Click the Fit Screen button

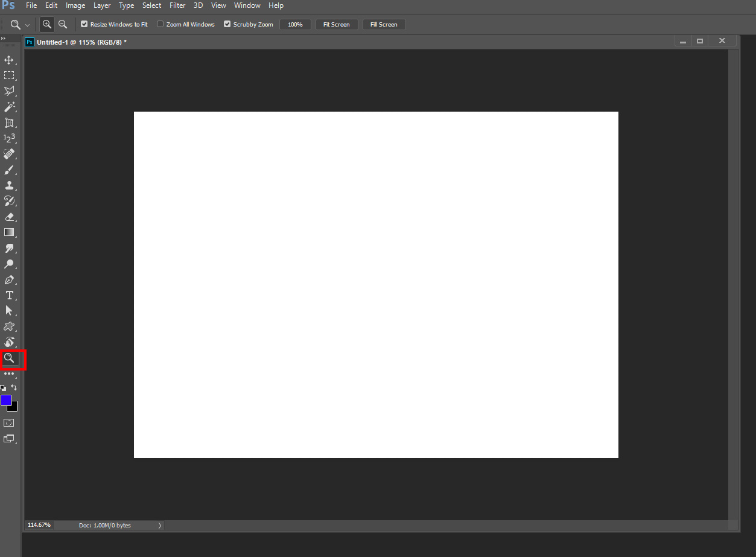336,24
